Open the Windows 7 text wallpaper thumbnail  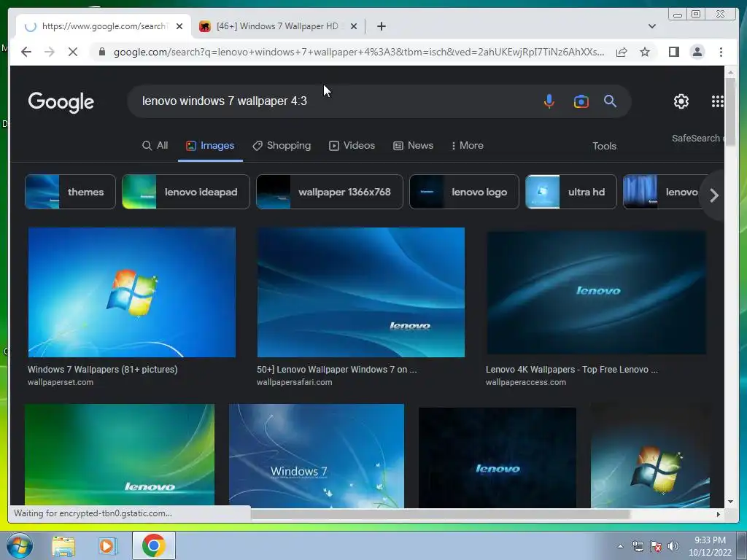[x=317, y=456]
